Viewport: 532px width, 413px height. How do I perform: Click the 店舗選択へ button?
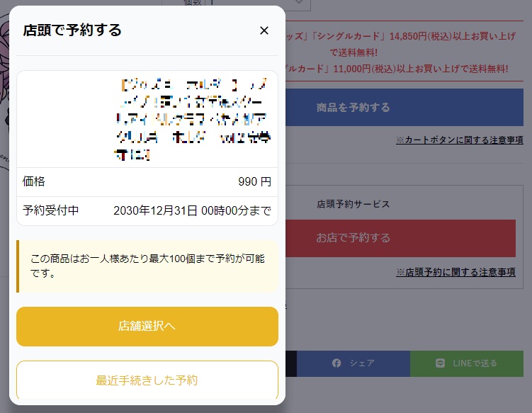(147, 327)
